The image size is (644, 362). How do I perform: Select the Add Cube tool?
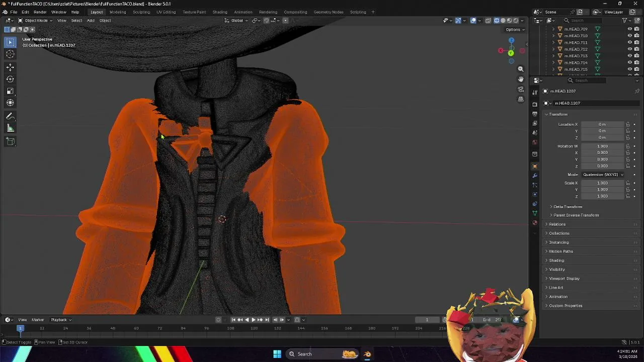[x=10, y=142]
